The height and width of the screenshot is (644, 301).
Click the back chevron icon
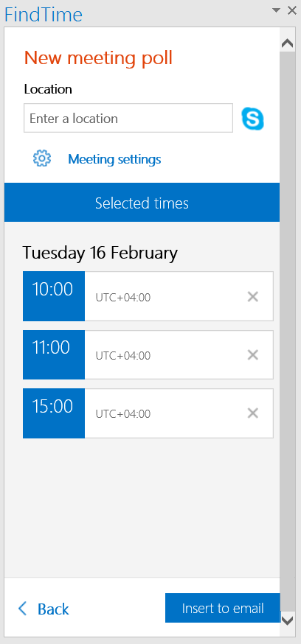click(x=23, y=609)
